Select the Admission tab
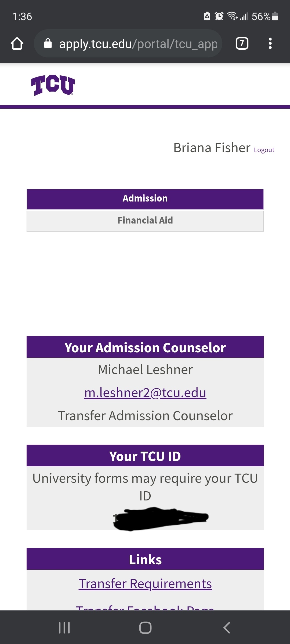Screen dimensions: 290x644 [x=145, y=199]
